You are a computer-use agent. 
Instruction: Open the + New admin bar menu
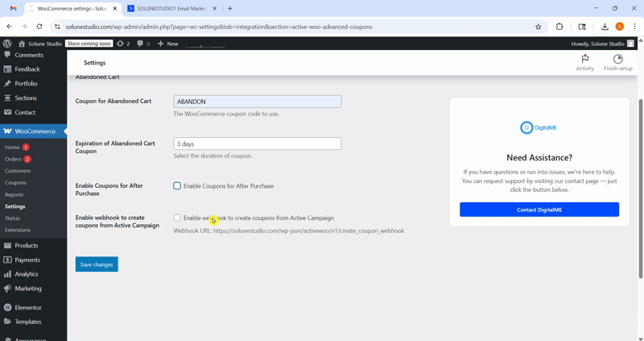[168, 44]
